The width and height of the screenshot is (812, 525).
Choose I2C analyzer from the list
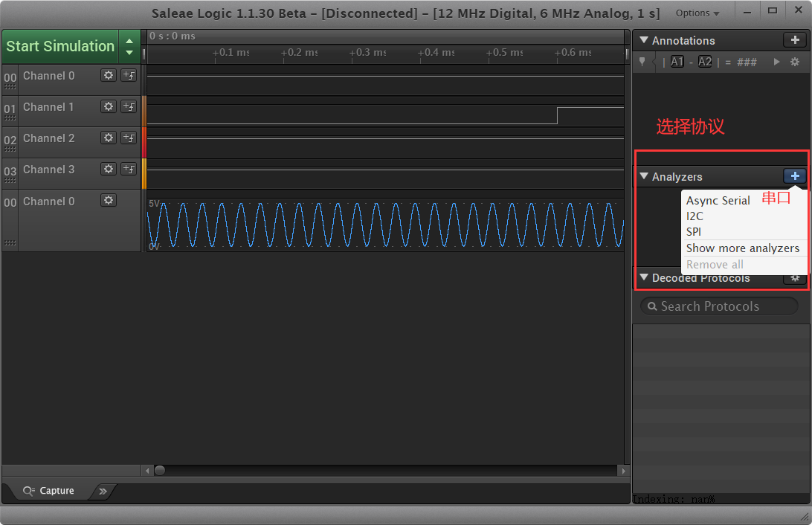(695, 216)
